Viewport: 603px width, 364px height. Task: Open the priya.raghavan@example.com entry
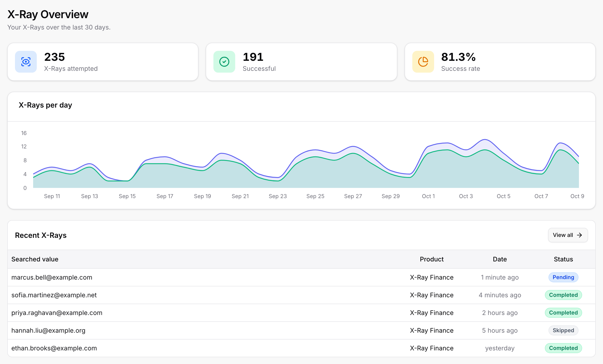(x=301, y=313)
